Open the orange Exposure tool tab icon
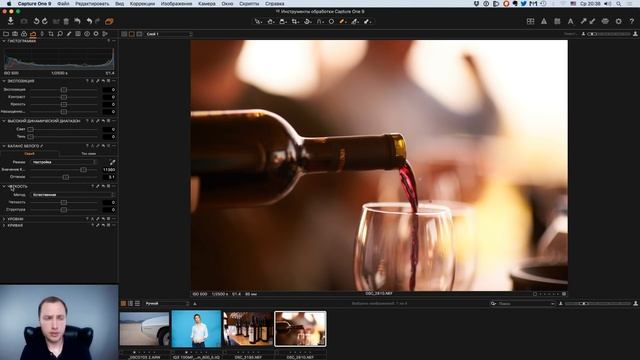The image size is (640, 360). (33, 34)
